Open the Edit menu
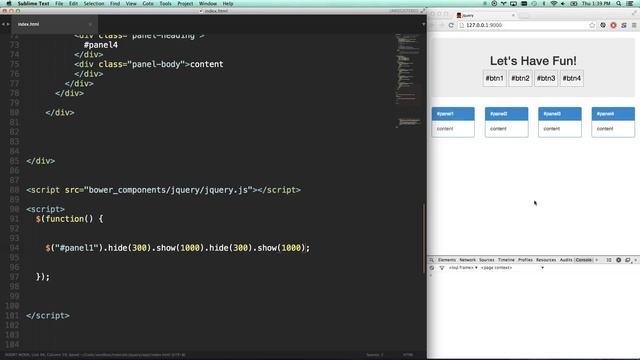This screenshot has height=360, width=640. [73, 3]
